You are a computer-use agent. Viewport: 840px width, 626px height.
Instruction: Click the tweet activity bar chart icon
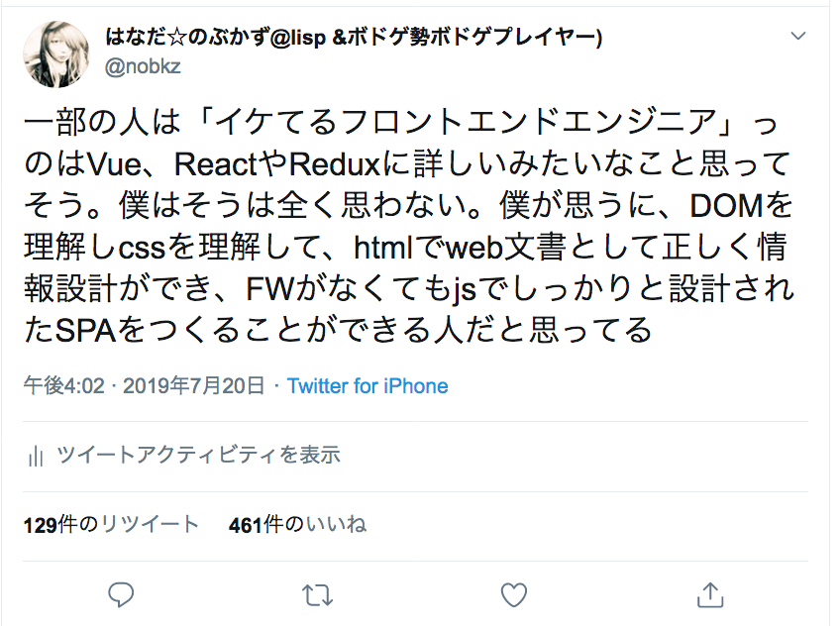[36, 457]
